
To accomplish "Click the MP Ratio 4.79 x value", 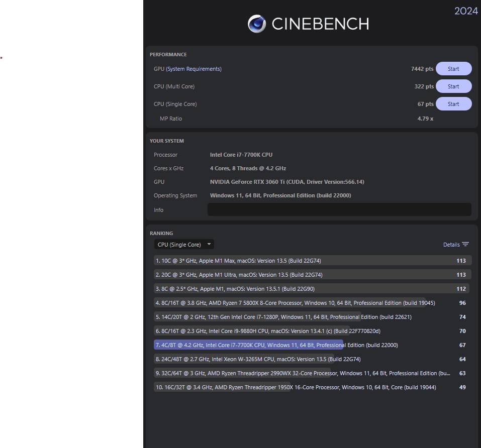I will (x=425, y=119).
